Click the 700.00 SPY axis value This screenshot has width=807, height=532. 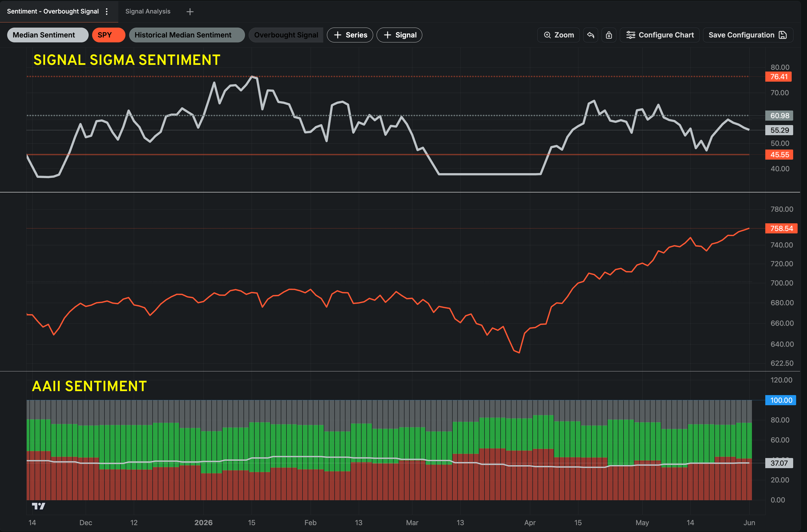782,283
